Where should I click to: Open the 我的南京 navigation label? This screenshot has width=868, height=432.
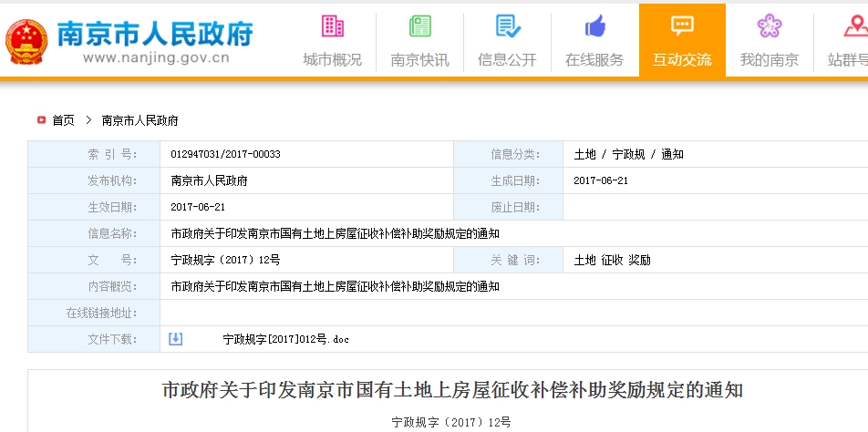(770, 60)
